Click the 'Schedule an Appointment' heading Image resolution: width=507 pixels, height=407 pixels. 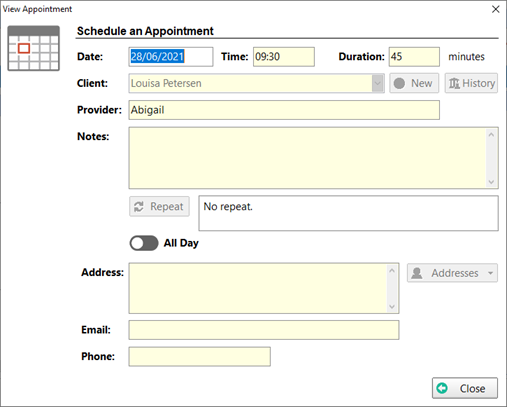point(145,31)
